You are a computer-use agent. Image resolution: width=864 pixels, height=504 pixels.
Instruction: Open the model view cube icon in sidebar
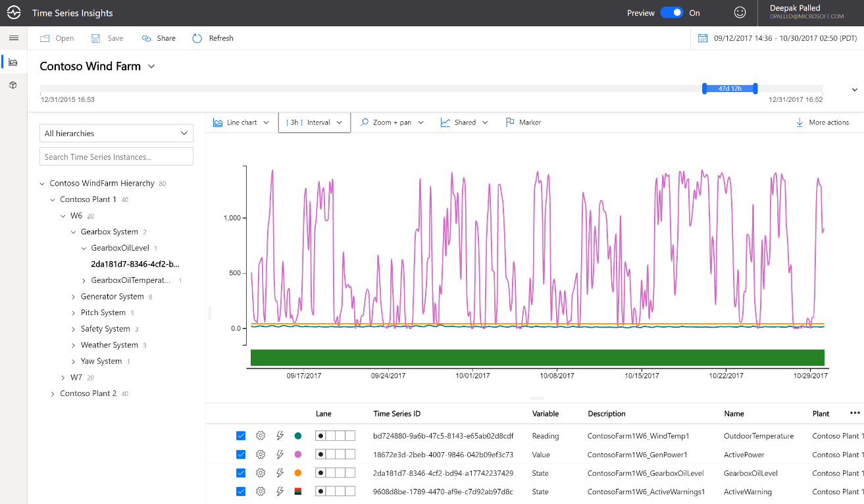[x=13, y=84]
